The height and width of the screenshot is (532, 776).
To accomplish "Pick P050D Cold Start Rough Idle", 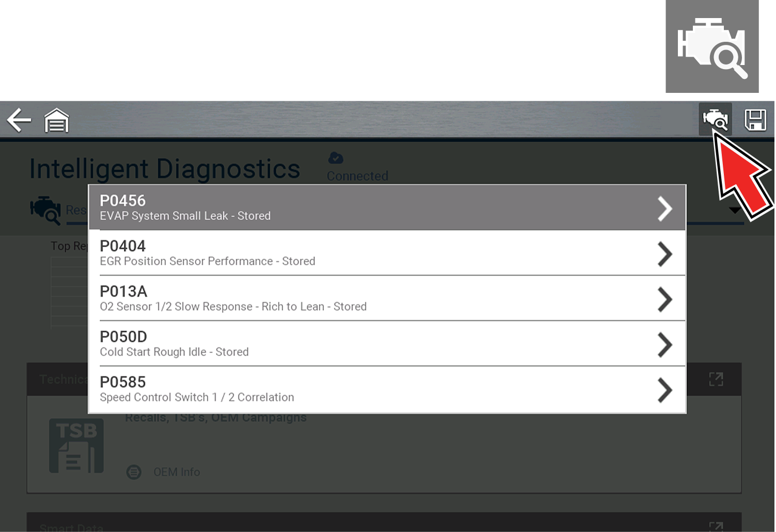I will 361,344.
